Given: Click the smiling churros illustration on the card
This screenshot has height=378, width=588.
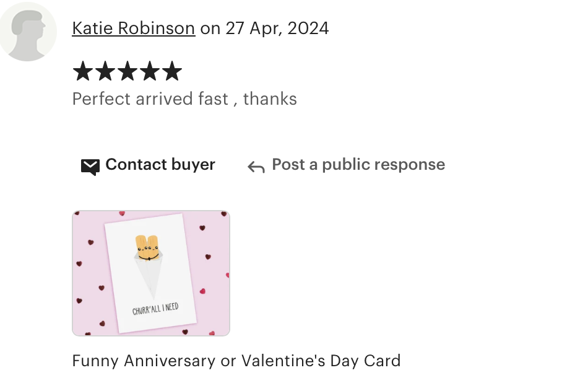Looking at the screenshot, I should pos(147,248).
